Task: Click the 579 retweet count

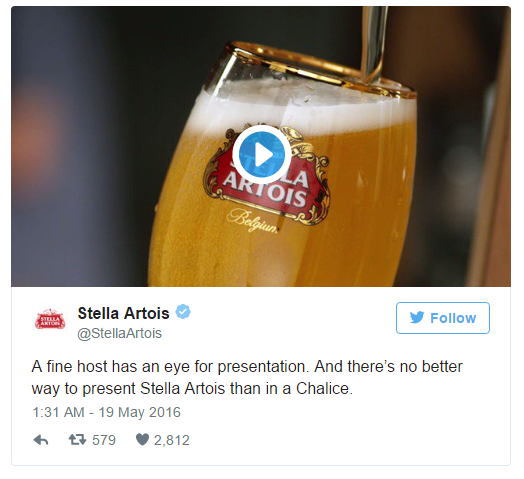Action: pos(104,440)
